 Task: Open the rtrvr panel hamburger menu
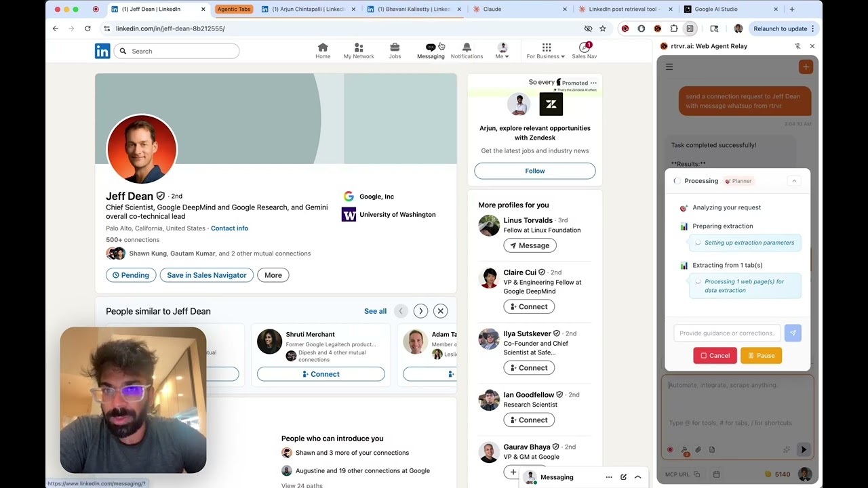[669, 66]
